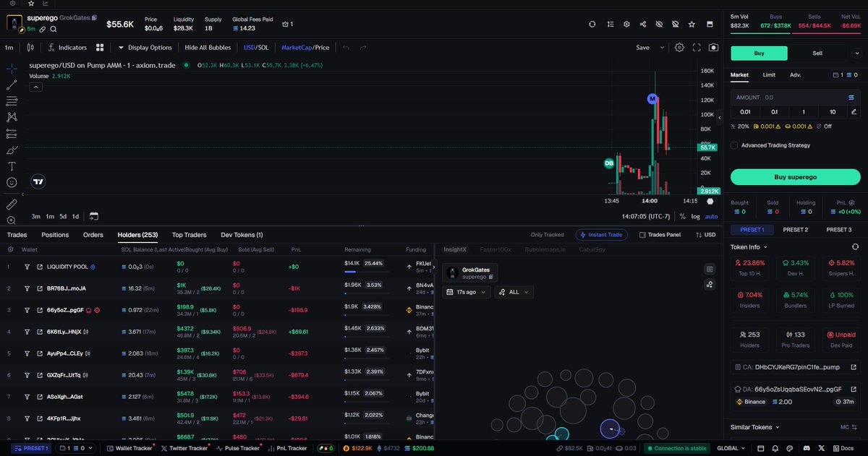
Task: Take a chart snapshot with camera
Action: point(714,48)
